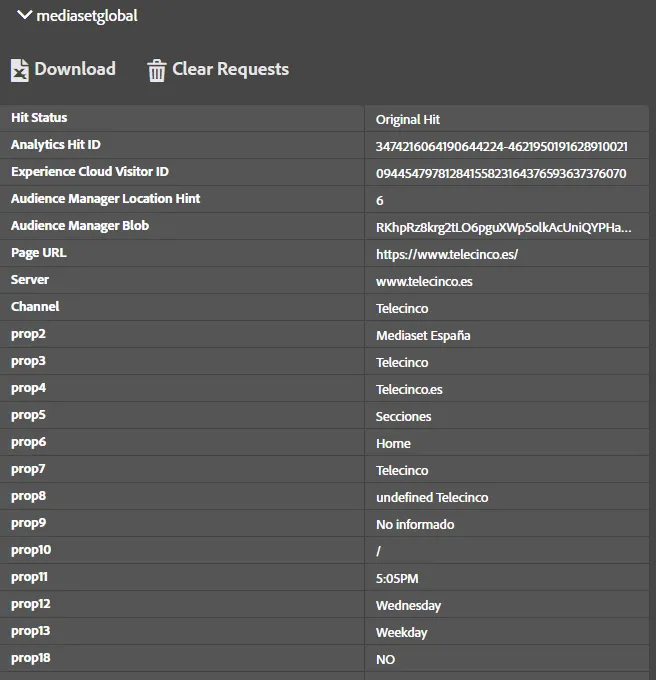Select the prop3 value Telecinco
Screen dimensions: 656x680
(402, 363)
